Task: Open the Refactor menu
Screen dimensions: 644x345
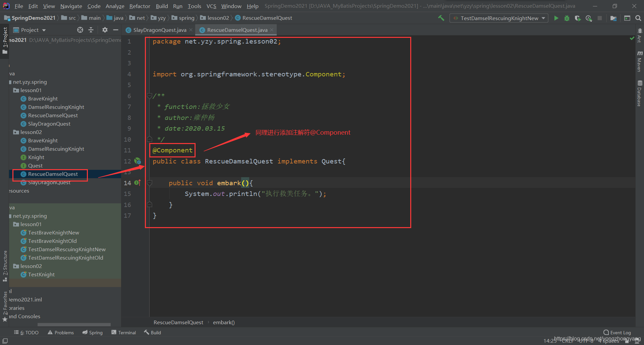Action: [x=140, y=6]
